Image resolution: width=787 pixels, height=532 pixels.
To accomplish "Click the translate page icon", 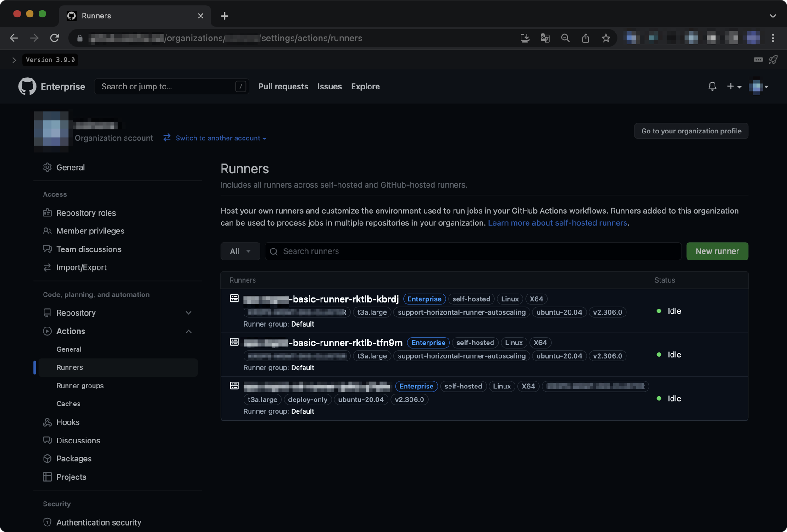I will (545, 38).
